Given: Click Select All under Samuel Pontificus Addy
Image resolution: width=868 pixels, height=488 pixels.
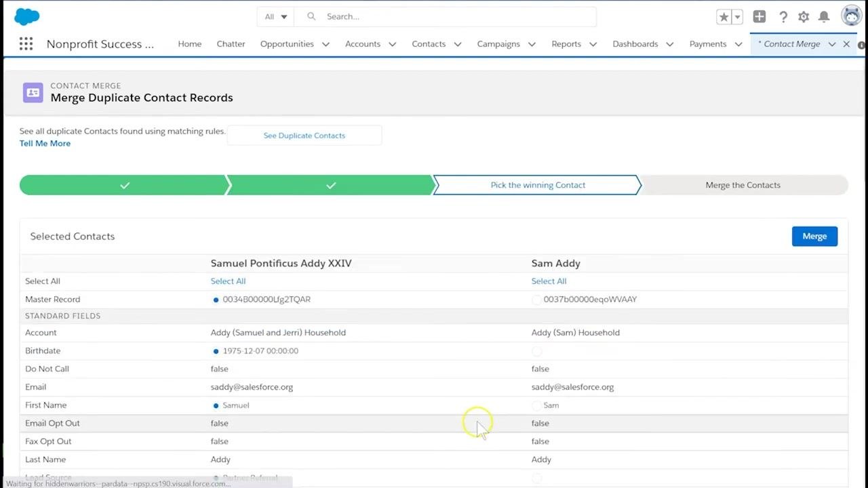Looking at the screenshot, I should (228, 281).
